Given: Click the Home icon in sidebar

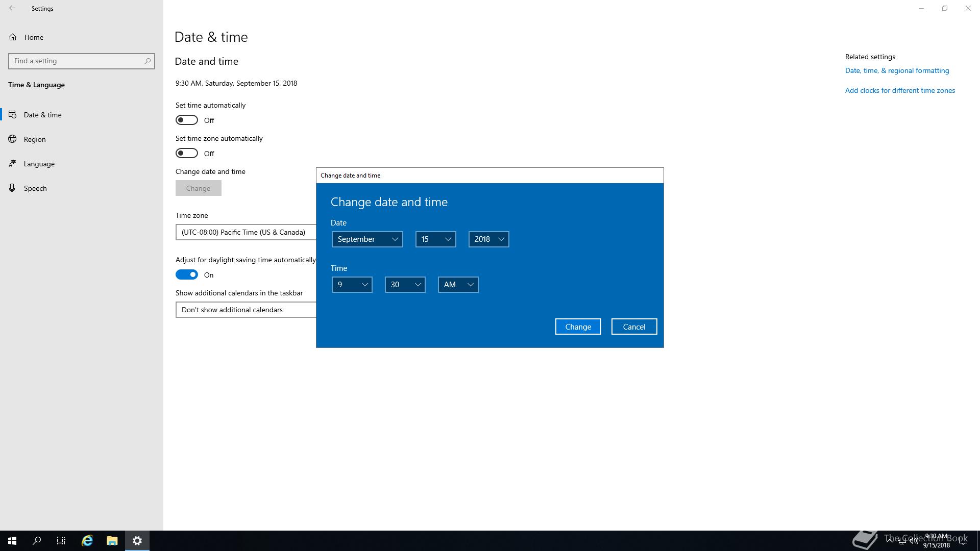Looking at the screenshot, I should click(13, 37).
